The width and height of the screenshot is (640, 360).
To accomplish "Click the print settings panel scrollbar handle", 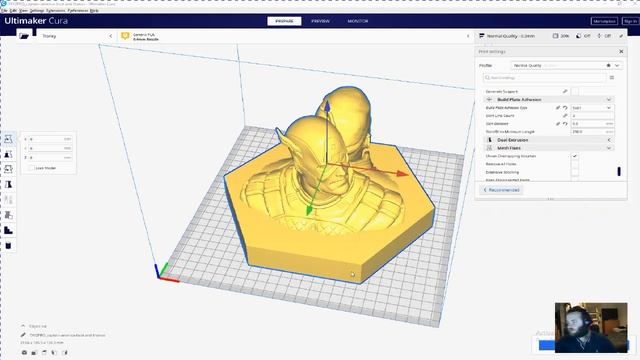I will (619, 171).
